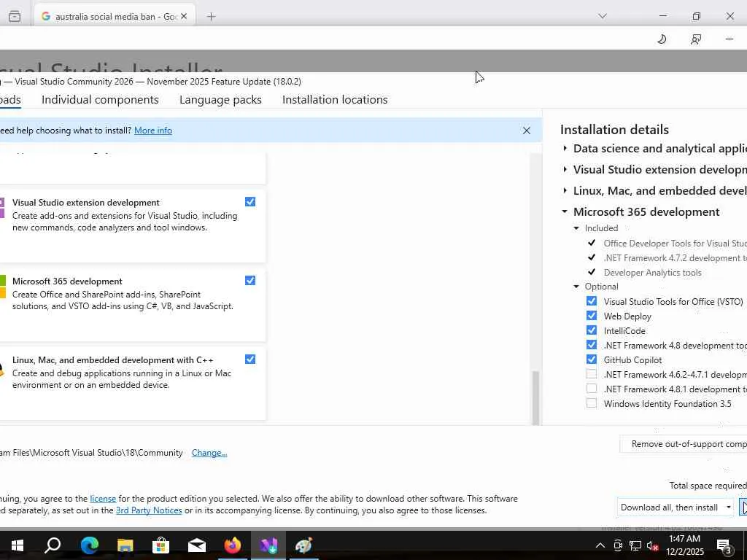Click the Windows Start button
The height and width of the screenshot is (560, 747).
point(18,545)
